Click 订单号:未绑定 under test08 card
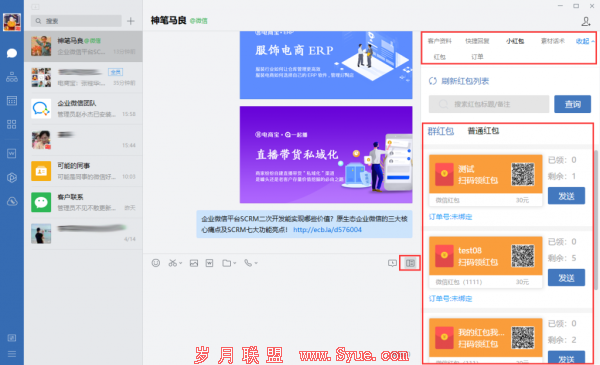Image resolution: width=600 pixels, height=365 pixels. tap(450, 298)
